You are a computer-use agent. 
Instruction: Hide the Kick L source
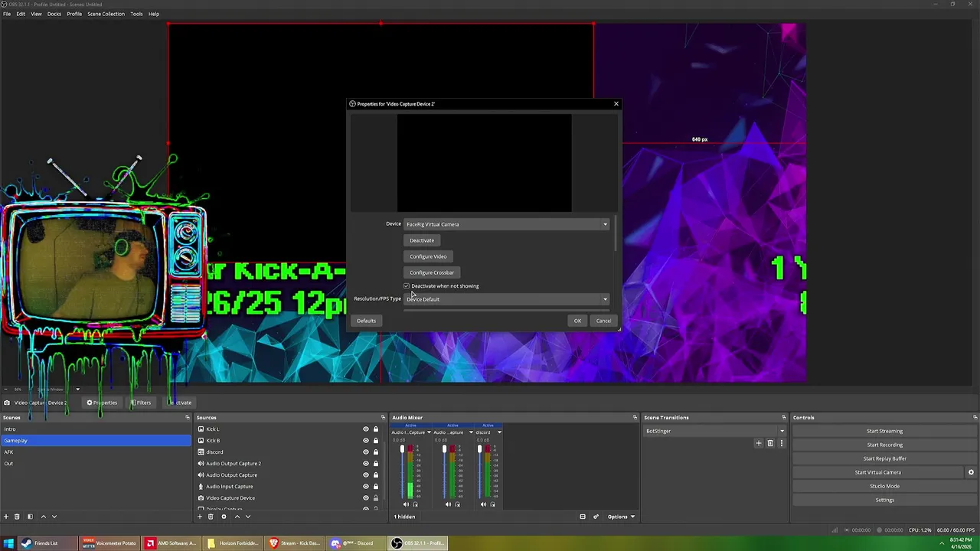pyautogui.click(x=366, y=429)
